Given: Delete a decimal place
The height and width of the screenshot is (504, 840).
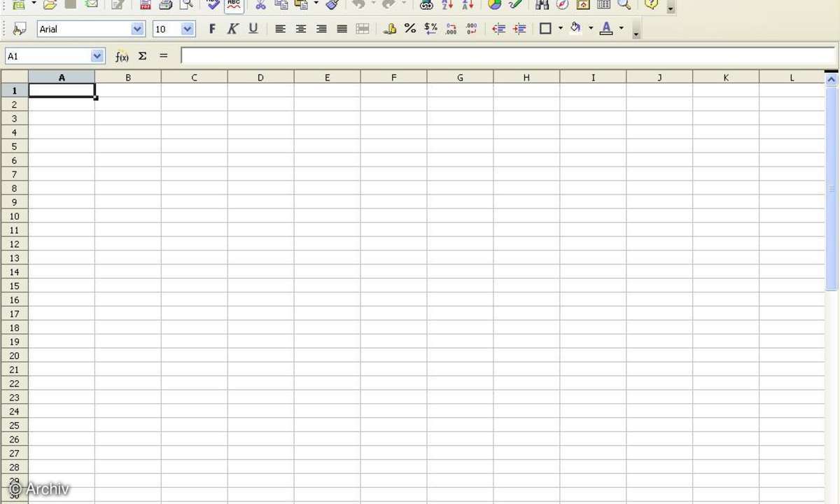Looking at the screenshot, I should (x=472, y=29).
